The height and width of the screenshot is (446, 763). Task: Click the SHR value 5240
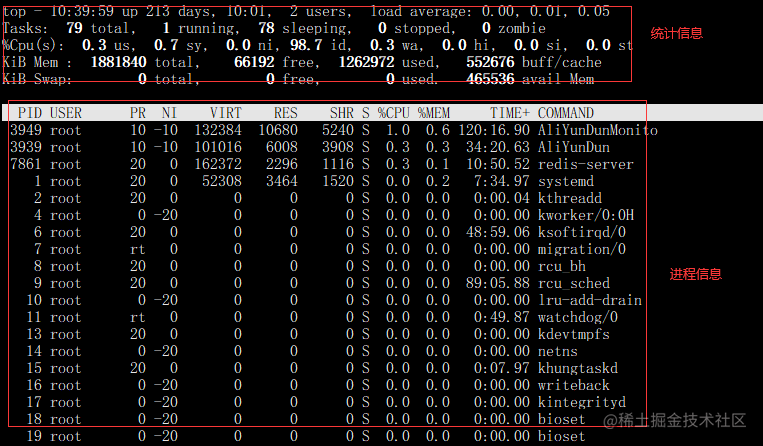338,130
